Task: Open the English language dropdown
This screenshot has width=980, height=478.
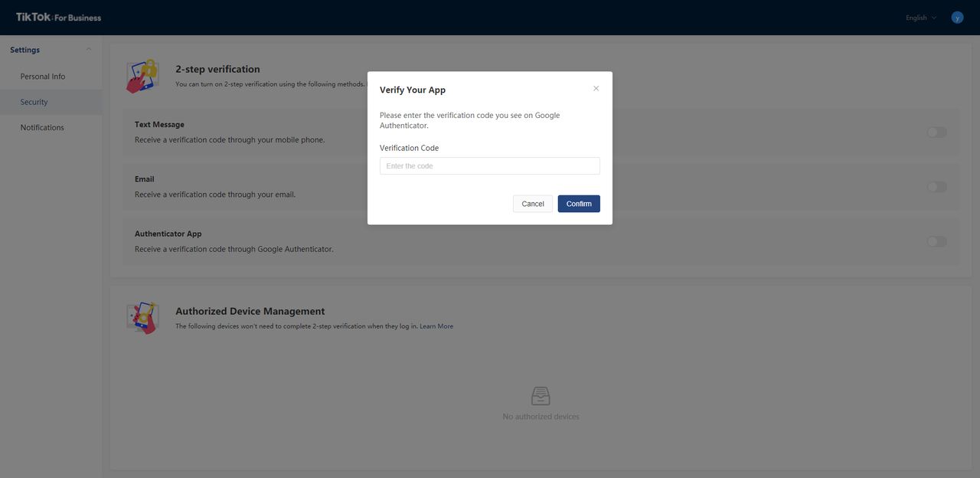Action: point(920,18)
